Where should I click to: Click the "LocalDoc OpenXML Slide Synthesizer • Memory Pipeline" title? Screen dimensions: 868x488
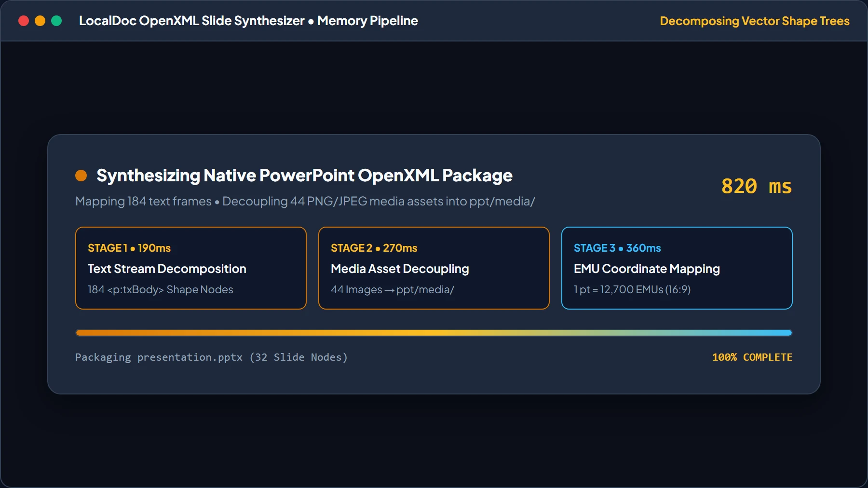point(248,21)
